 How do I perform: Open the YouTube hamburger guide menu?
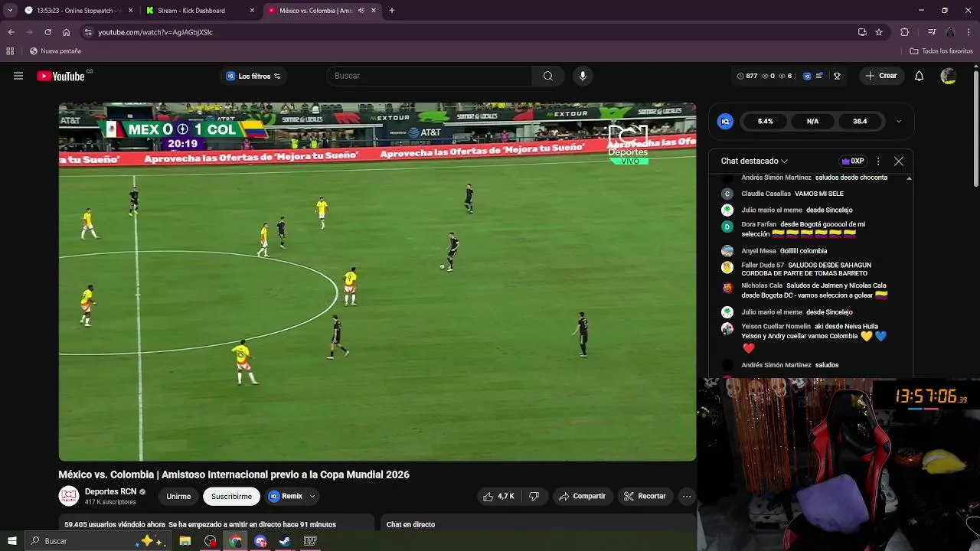coord(18,76)
